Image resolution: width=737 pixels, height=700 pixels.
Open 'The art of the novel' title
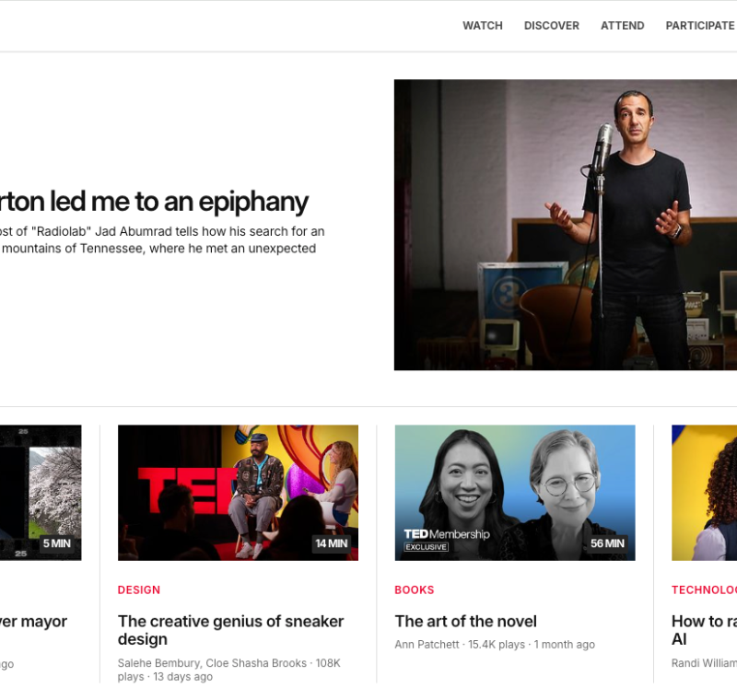[465, 622]
